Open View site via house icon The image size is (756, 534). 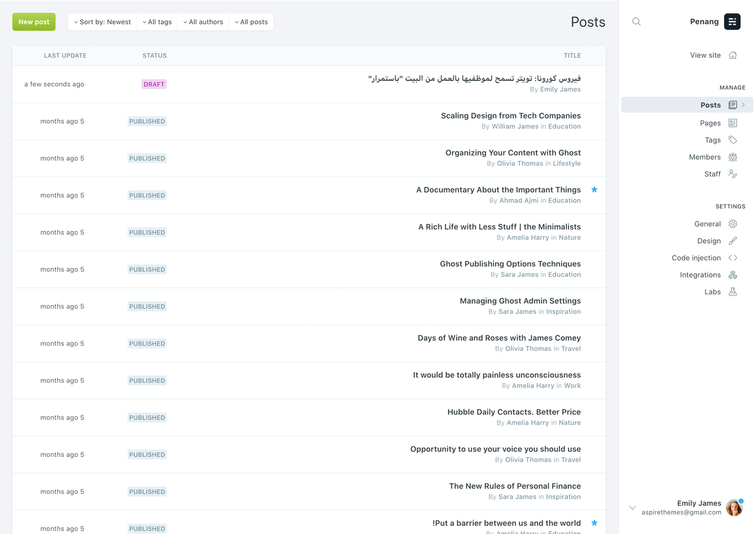click(733, 55)
